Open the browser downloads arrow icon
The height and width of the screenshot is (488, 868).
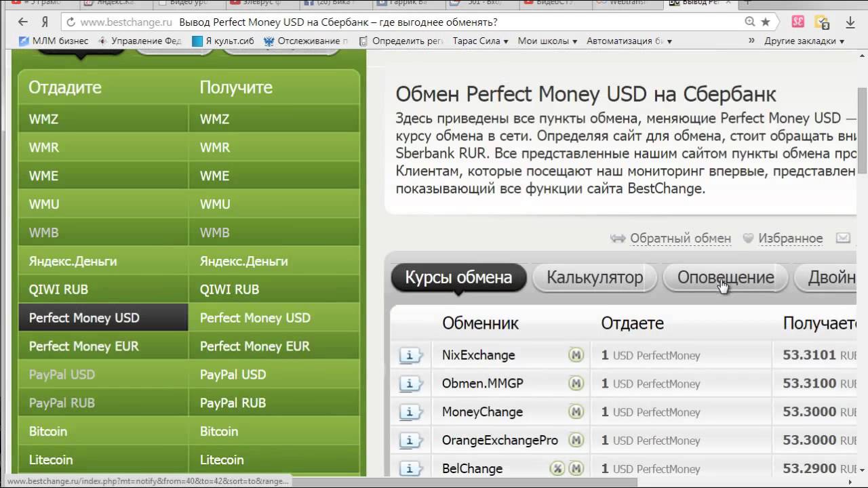coord(850,22)
